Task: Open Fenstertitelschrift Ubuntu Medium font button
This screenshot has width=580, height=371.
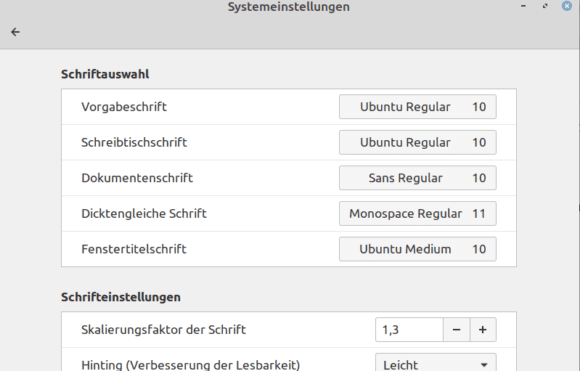Action: tap(418, 249)
